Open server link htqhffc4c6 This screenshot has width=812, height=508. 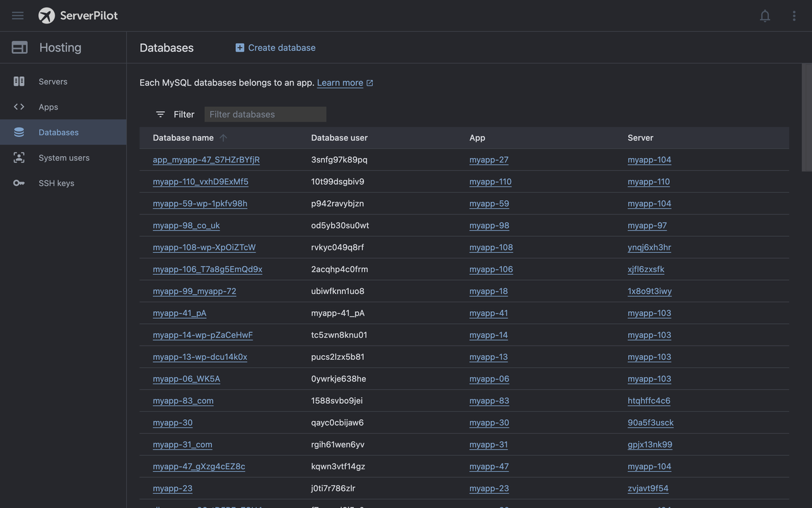(x=649, y=401)
